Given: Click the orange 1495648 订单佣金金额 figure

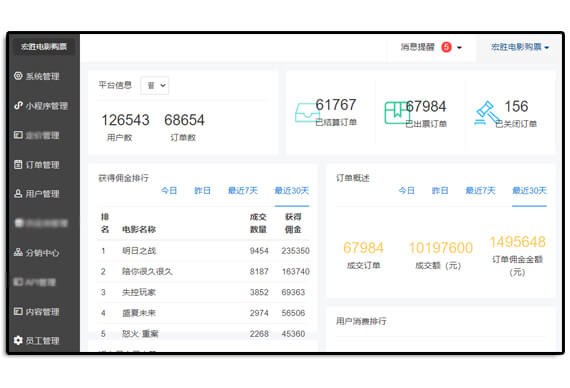Looking at the screenshot, I should [518, 242].
